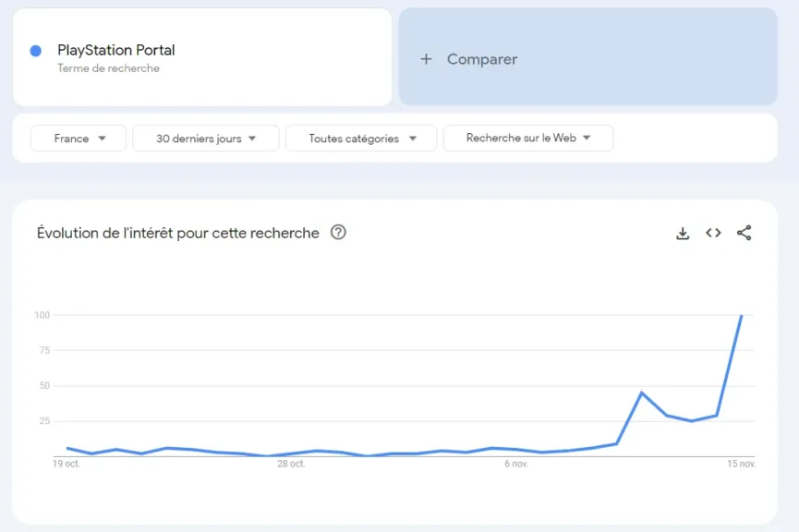Click the Évolution de l'intérêt heading
The width and height of the screenshot is (799, 532).
tap(178, 233)
